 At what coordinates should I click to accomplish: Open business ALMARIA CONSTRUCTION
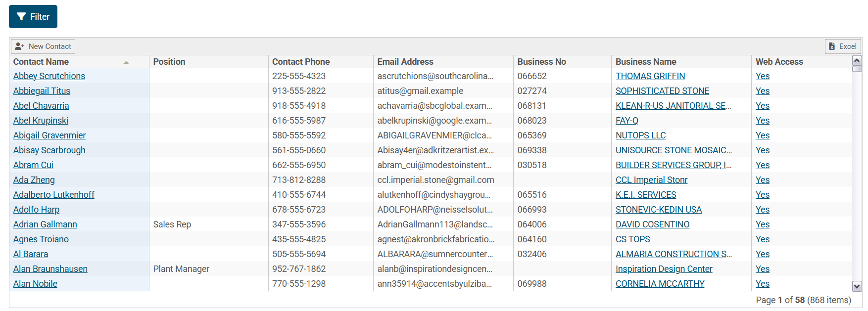674,254
